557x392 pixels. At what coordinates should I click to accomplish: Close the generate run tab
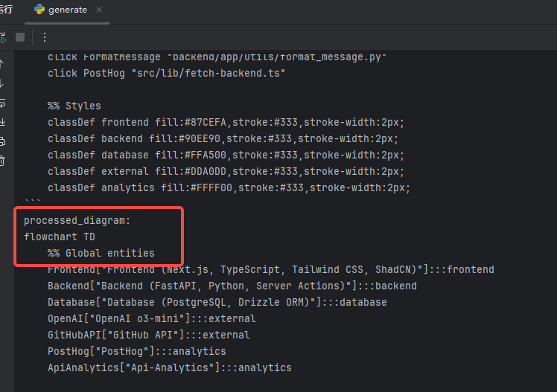point(99,10)
